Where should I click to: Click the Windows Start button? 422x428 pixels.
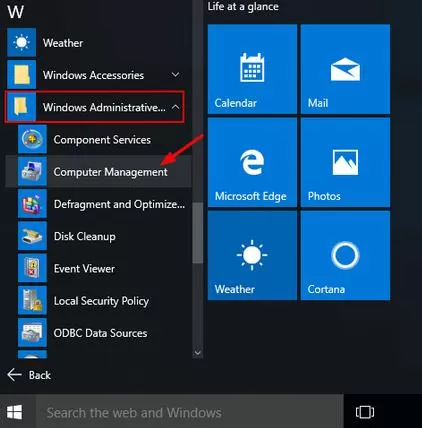15,412
